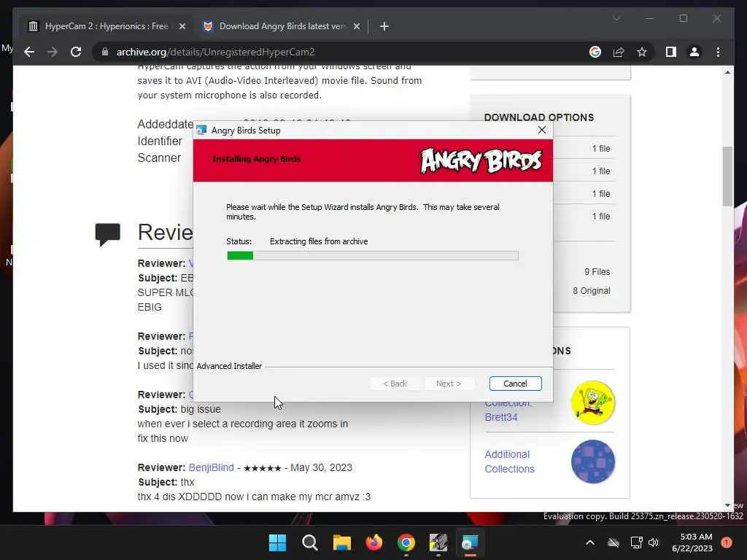Open the Windows Start menu
This screenshot has width=747, height=560.
point(277,542)
